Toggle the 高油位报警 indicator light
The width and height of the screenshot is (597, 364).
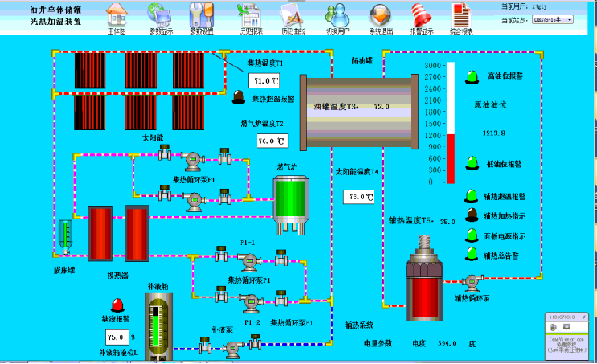coord(472,78)
